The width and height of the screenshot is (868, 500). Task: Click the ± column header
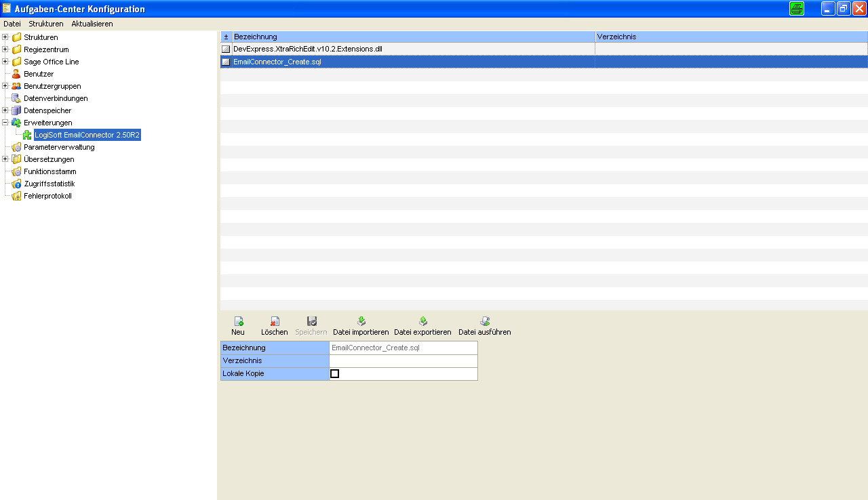click(226, 37)
